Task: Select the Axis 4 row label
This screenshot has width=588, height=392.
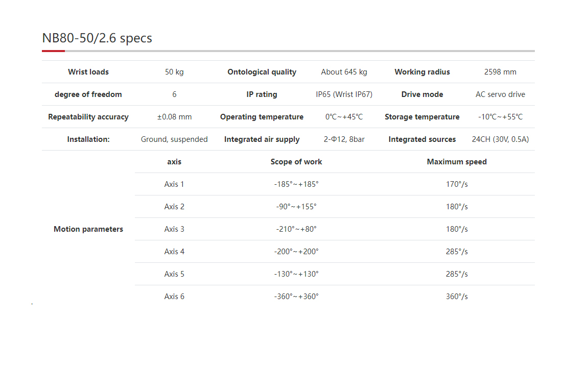Action: 174,252
